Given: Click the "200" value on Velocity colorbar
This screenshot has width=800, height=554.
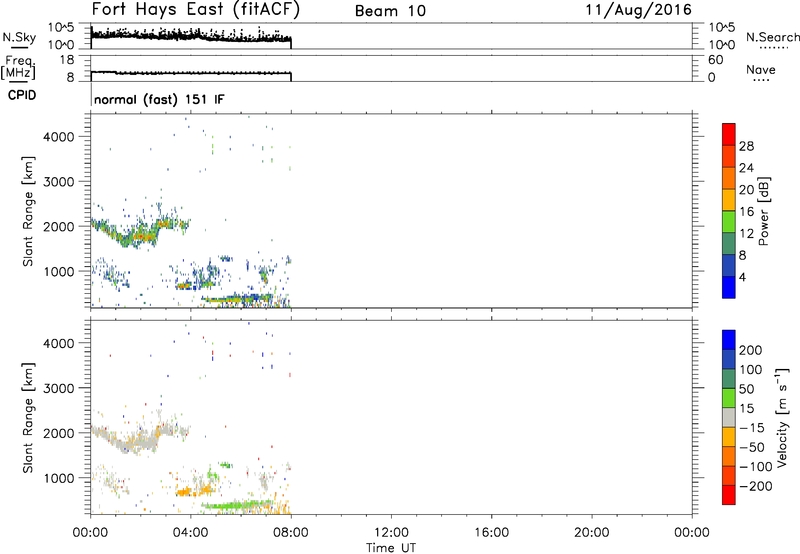Looking at the screenshot, I should [751, 350].
